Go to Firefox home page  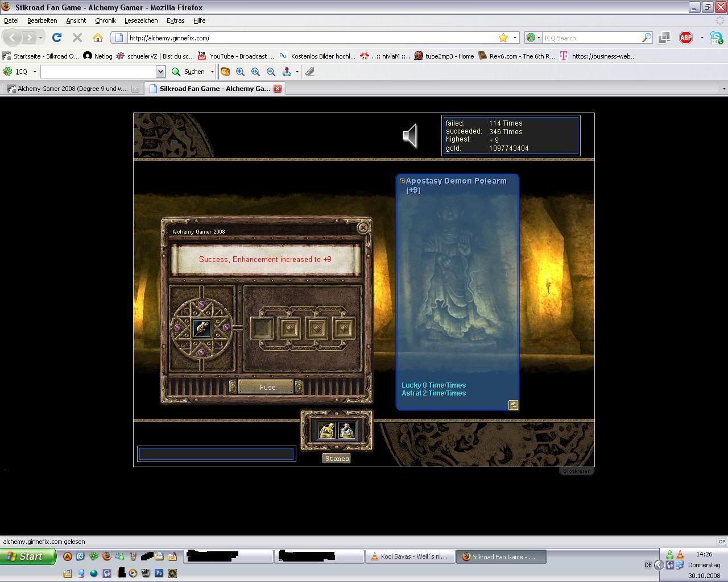point(98,38)
